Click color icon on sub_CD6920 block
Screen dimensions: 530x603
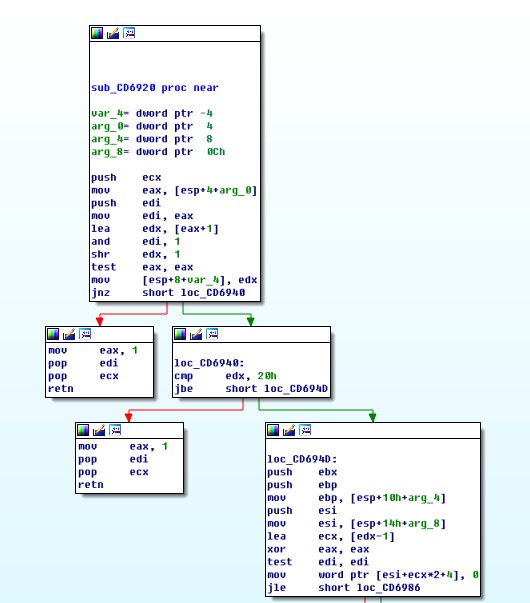pyautogui.click(x=97, y=33)
